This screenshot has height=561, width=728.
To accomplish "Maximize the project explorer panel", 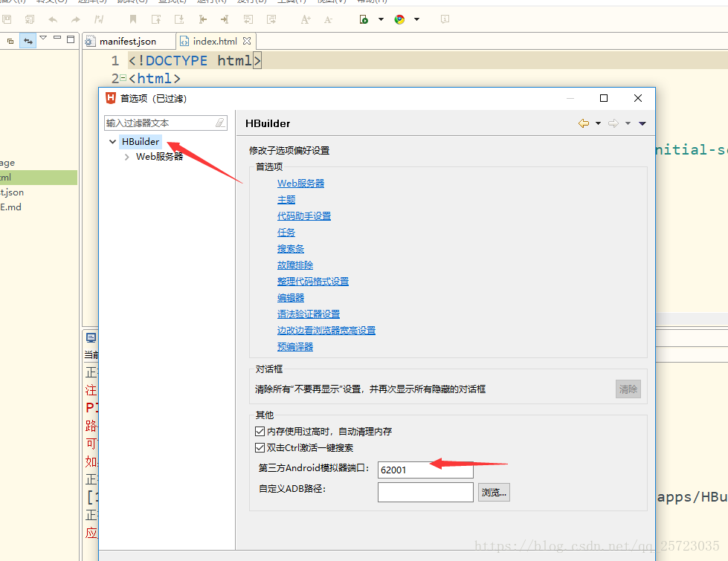I will tap(71, 39).
